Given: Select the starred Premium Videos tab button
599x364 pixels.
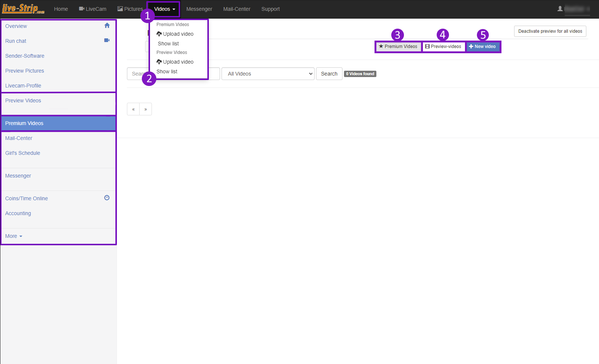Looking at the screenshot, I should point(398,47).
